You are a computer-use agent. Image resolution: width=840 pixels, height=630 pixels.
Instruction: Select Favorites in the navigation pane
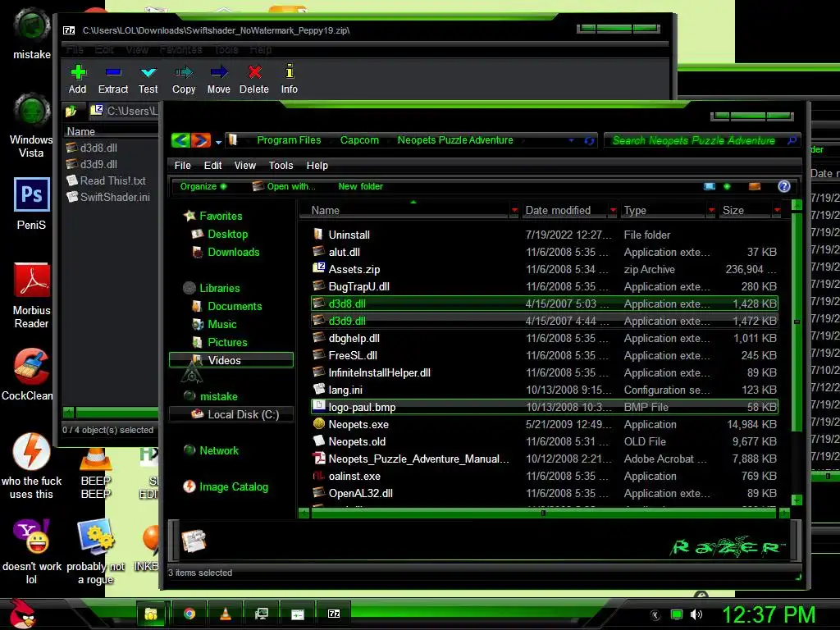click(x=212, y=216)
